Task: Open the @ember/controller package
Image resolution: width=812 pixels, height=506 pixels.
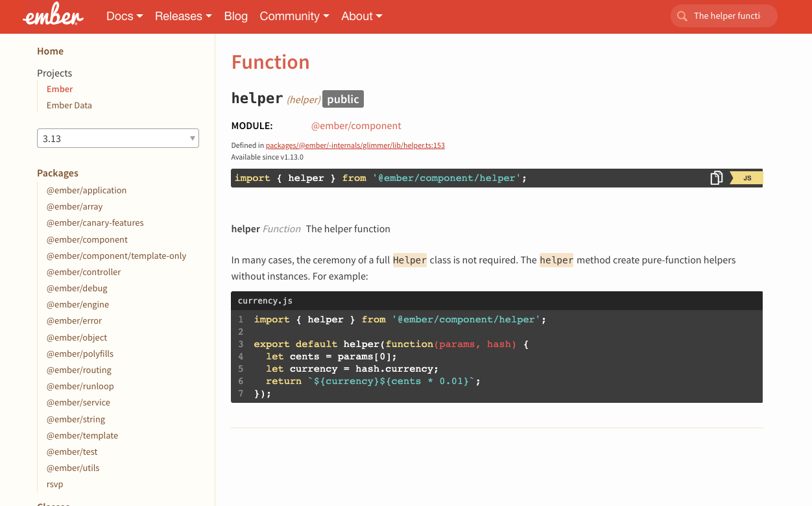Action: (84, 272)
